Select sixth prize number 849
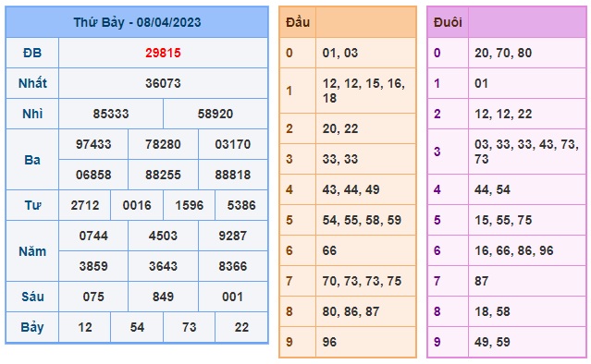Screen dimensions: 591x364 [163, 297]
